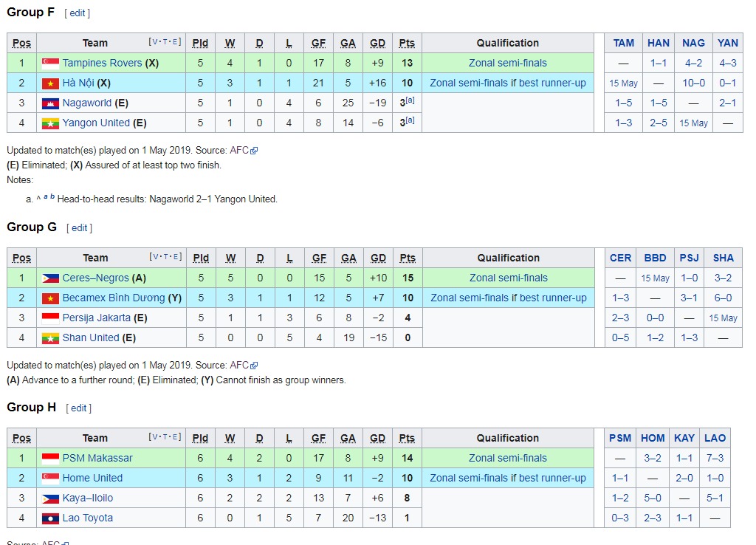756x545 pixels.
Task: Click the Myanmar flag next to Yangon United
Action: tap(50, 123)
